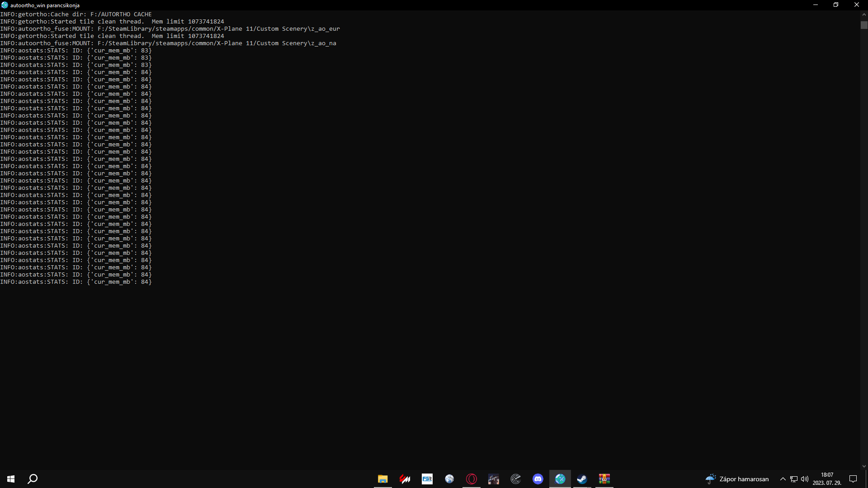Open File Explorer from taskbar

[x=382, y=479]
